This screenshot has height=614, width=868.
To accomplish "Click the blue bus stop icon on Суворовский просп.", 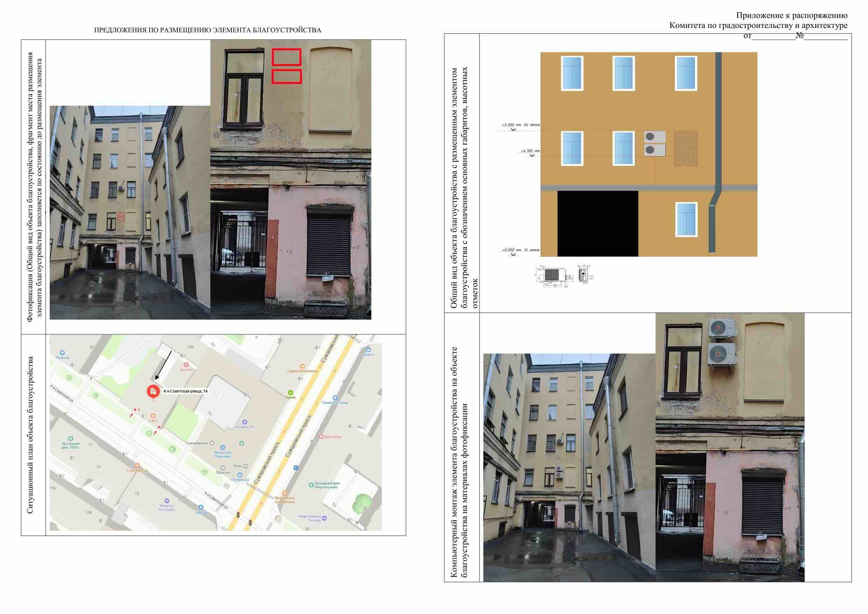I will pos(296,468).
